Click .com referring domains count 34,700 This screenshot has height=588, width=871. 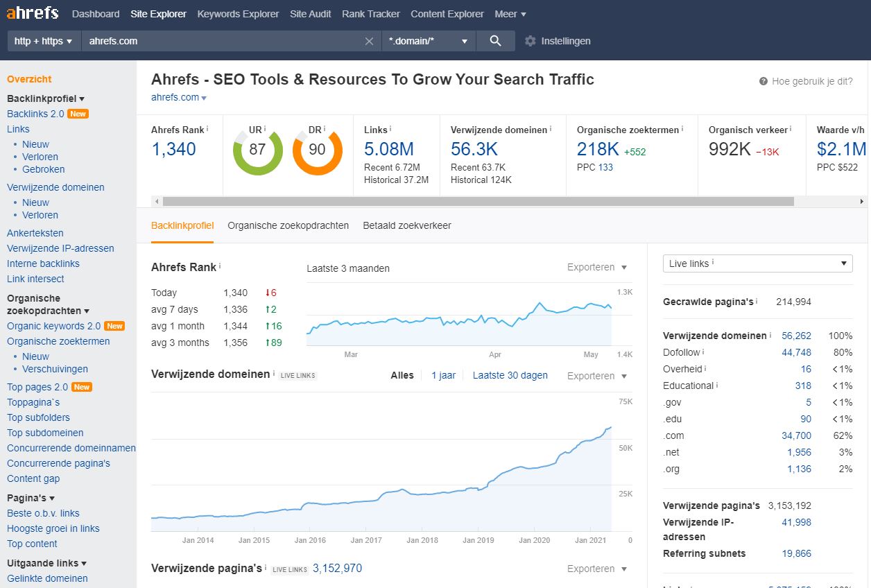[x=796, y=435]
